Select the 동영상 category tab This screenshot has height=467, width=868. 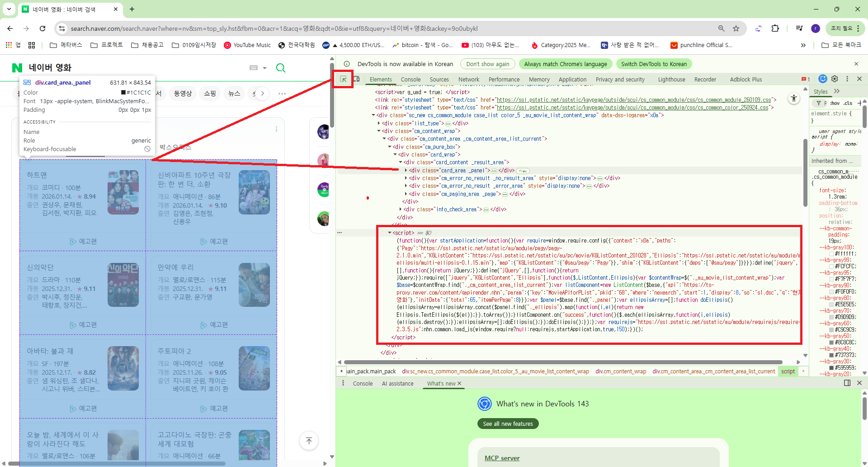coord(183,94)
